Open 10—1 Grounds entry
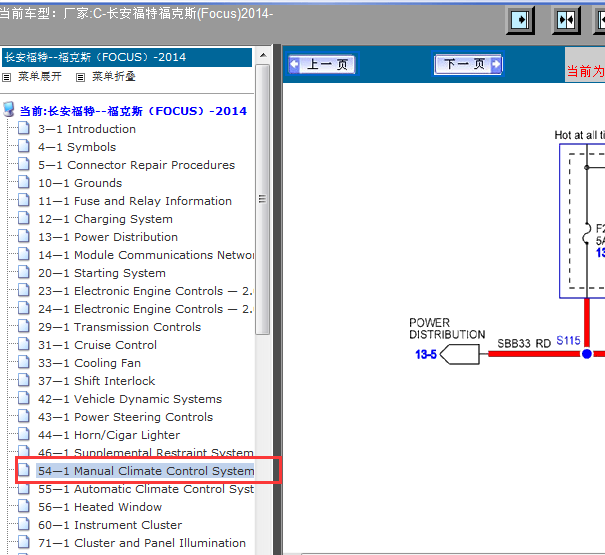This screenshot has height=555, width=605. click(80, 183)
